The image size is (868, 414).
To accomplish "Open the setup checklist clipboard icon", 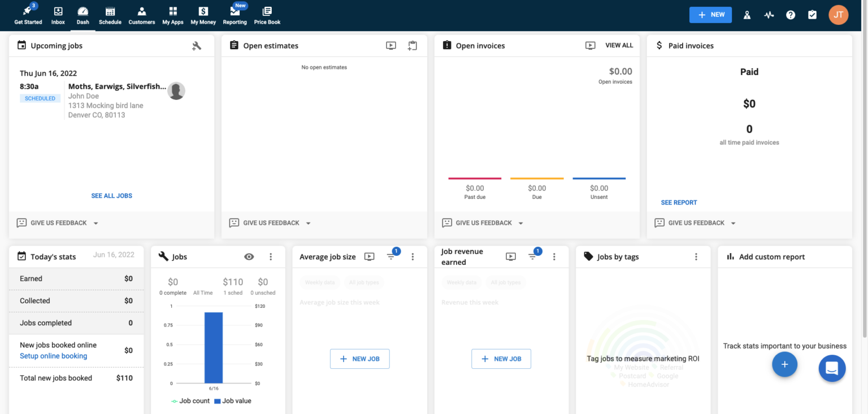I will coord(812,15).
